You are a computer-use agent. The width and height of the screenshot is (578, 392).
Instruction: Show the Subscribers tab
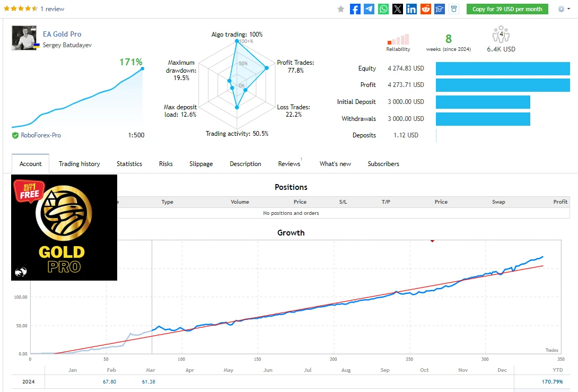[383, 164]
